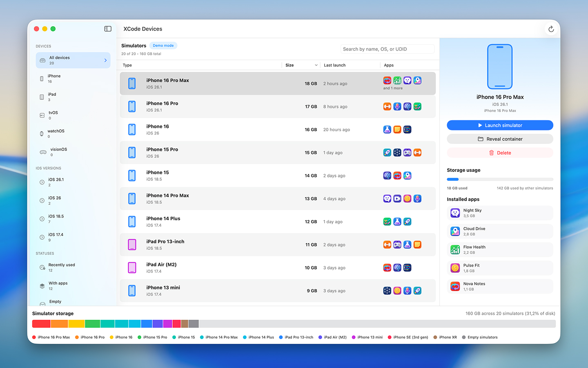Click the Reveal container button
Image resolution: width=588 pixels, height=368 pixels.
(500, 139)
